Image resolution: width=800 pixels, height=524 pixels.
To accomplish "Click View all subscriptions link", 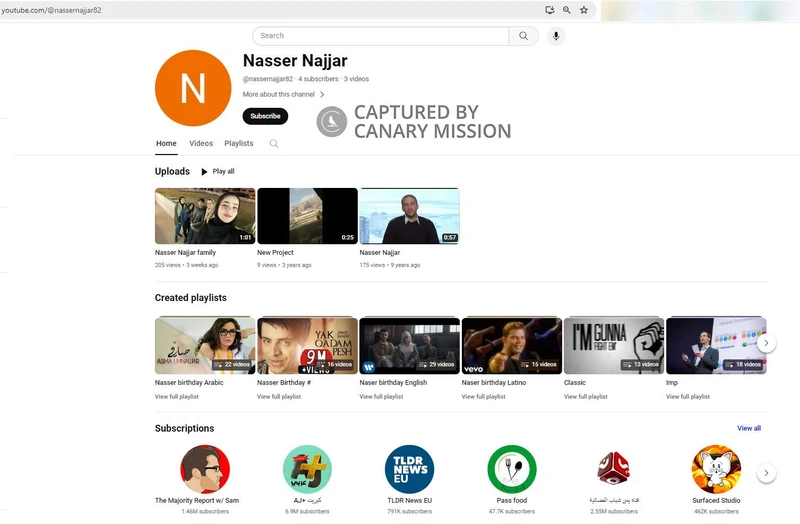I will (749, 428).
